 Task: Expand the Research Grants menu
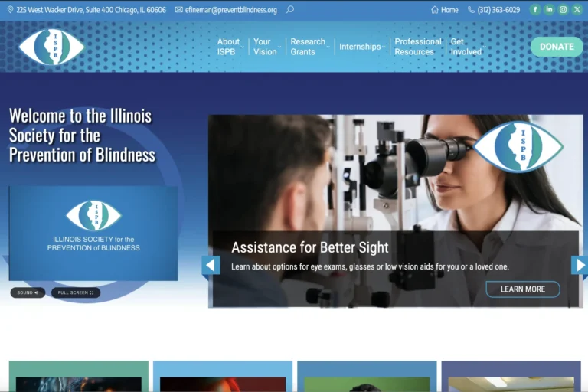click(310, 47)
